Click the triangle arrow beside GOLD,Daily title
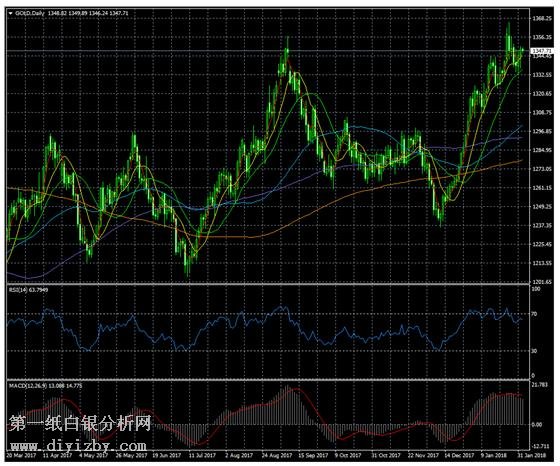The height and width of the screenshot is (466, 560). [x=10, y=13]
